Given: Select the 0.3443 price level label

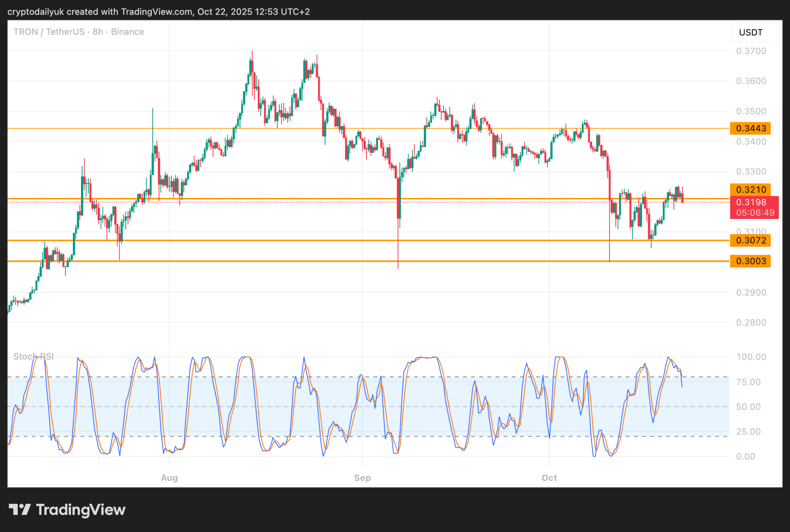Looking at the screenshot, I should 750,128.
